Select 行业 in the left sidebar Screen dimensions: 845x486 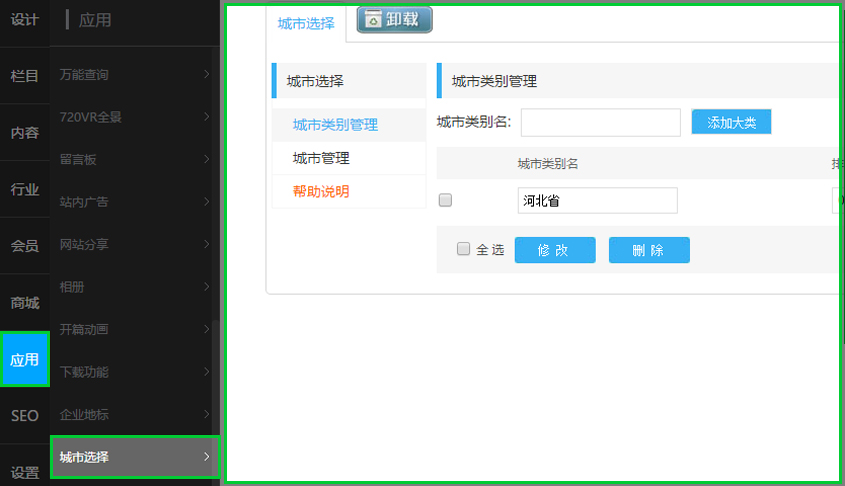[25, 189]
